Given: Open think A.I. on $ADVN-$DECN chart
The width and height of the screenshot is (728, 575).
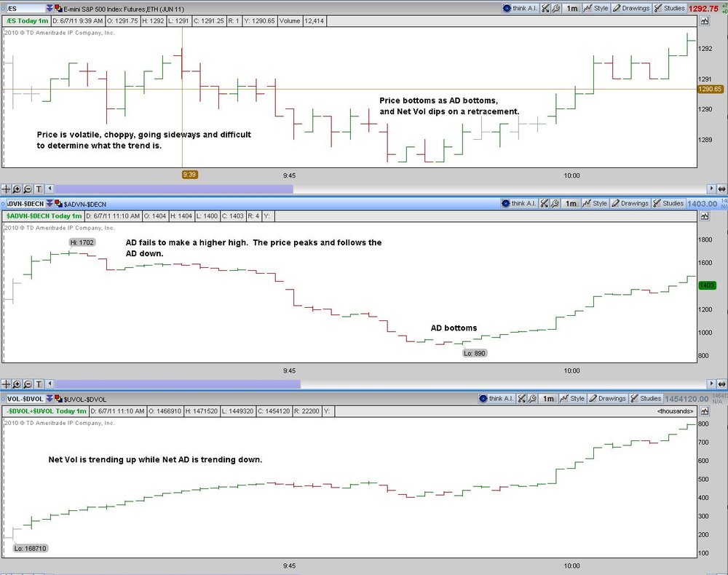Looking at the screenshot, I should click(518, 203).
